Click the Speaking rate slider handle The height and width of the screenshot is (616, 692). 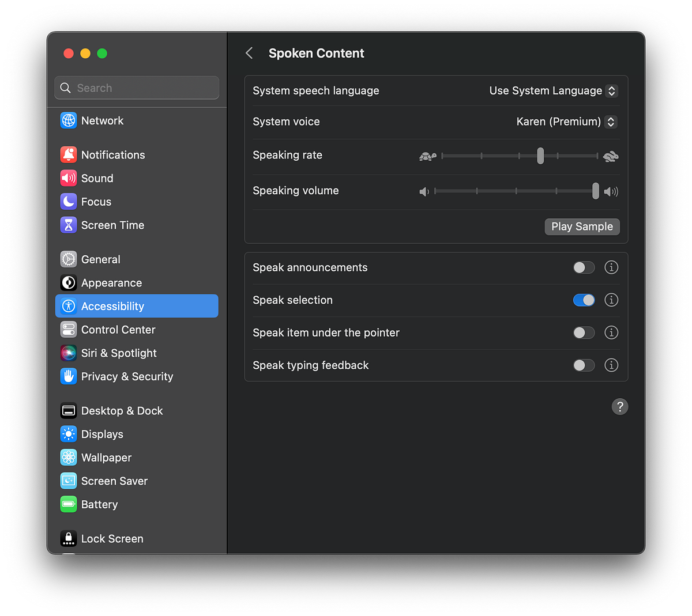(x=540, y=156)
